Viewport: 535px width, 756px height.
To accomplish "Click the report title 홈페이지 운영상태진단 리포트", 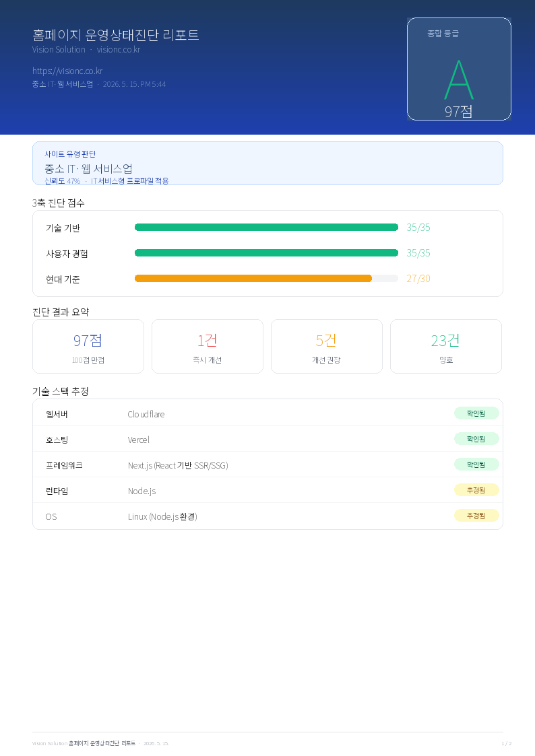I will click(115, 35).
